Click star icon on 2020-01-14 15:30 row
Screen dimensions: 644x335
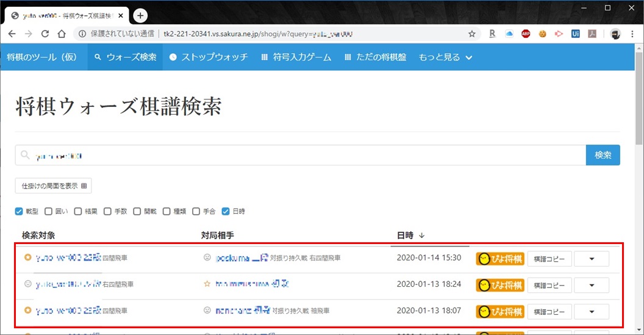pyautogui.click(x=27, y=258)
